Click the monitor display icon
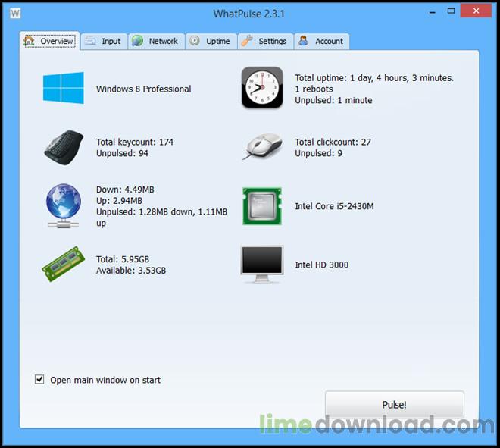The image size is (500, 448). [262, 265]
